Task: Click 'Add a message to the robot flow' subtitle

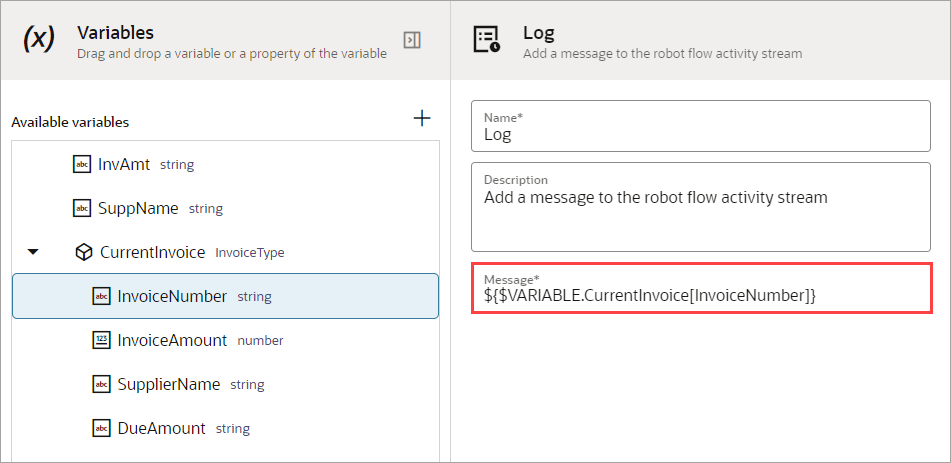Action: 662,54
